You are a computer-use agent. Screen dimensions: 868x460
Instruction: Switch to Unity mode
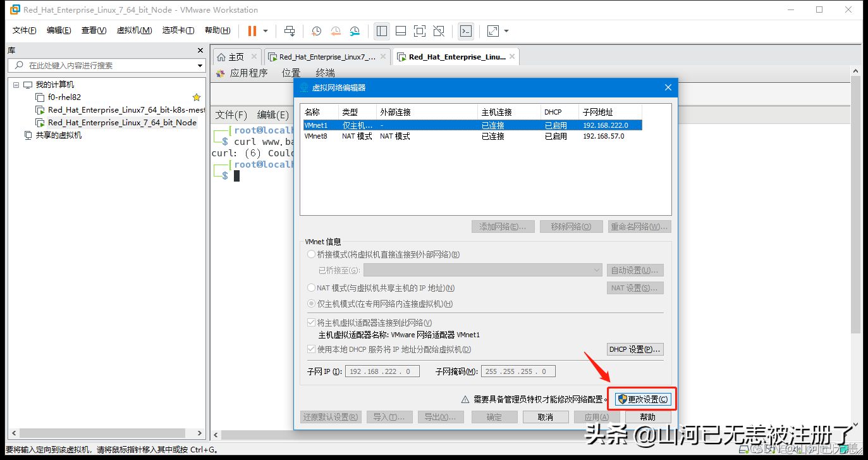(x=439, y=30)
